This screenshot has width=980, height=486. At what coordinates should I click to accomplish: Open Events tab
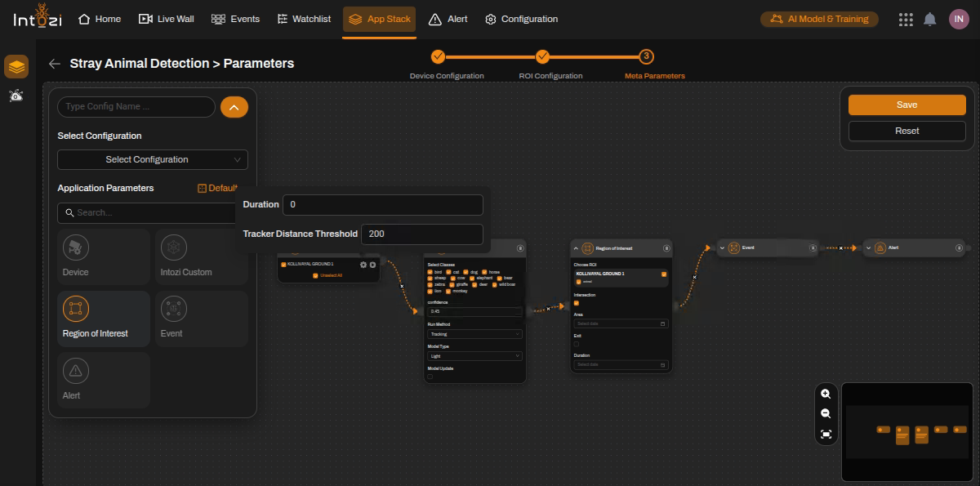click(x=235, y=19)
